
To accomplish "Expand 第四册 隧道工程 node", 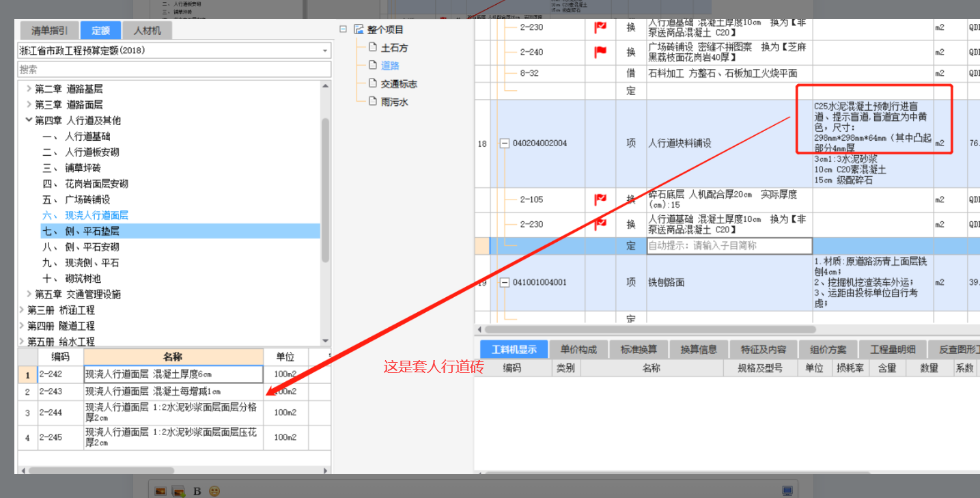I will 20,326.
